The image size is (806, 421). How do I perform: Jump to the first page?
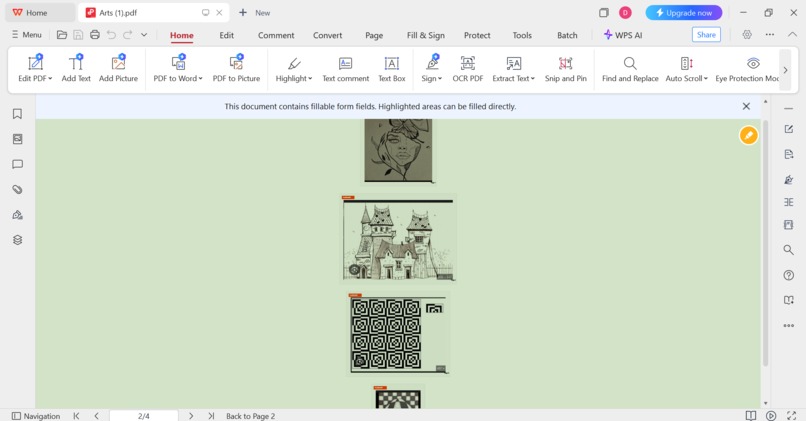pos(76,416)
